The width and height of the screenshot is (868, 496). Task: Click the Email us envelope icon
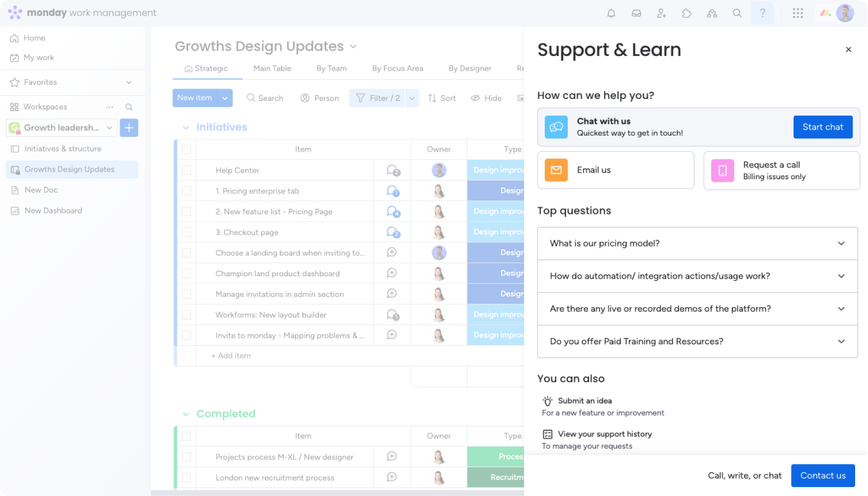pos(556,170)
